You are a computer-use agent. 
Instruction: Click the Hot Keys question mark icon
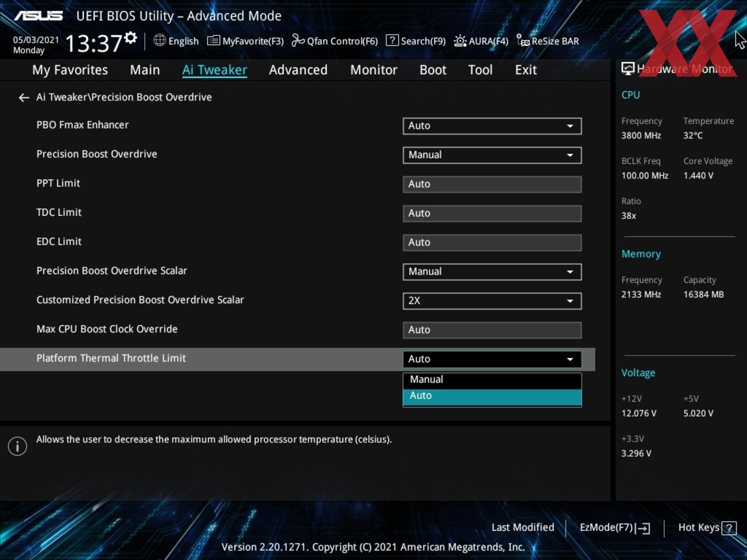pyautogui.click(x=729, y=528)
